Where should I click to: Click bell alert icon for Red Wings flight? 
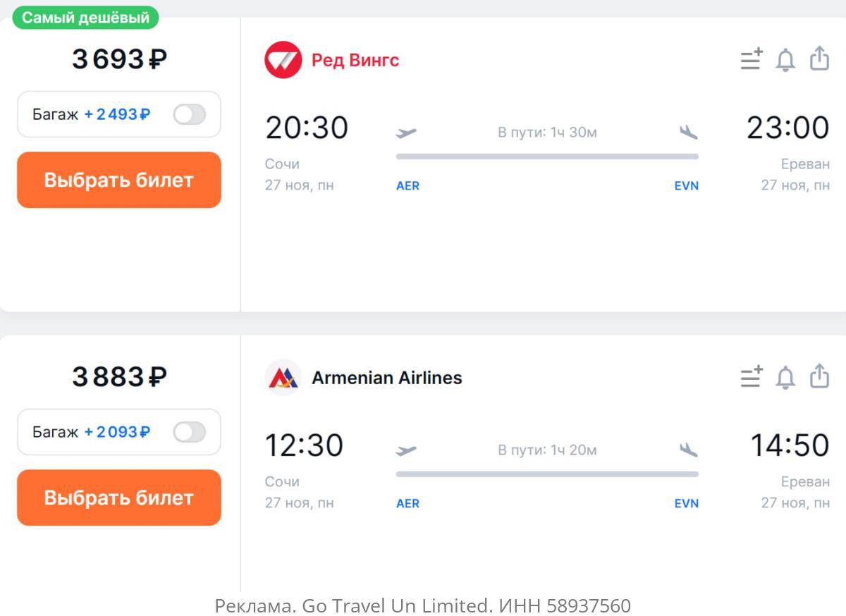pyautogui.click(x=785, y=60)
